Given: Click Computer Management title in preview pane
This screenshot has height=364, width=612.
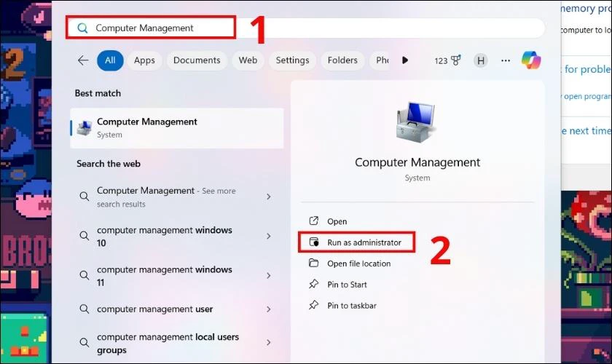Looking at the screenshot, I should [x=417, y=162].
